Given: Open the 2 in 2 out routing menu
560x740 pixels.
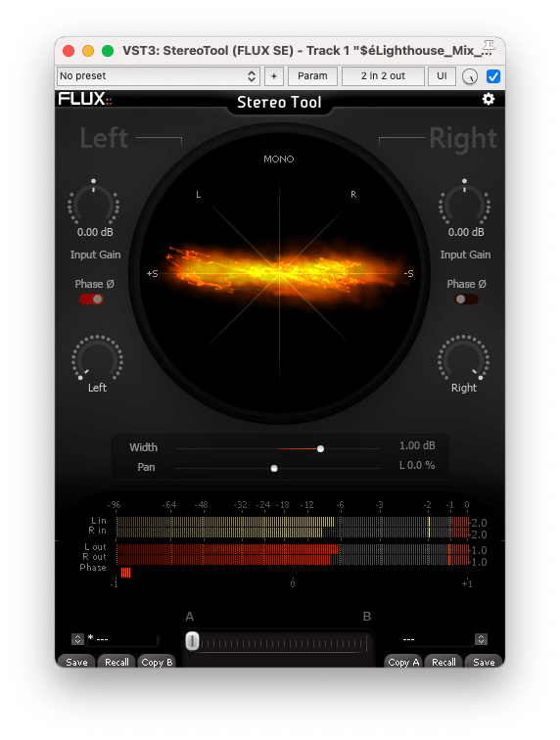Looking at the screenshot, I should click(x=383, y=76).
